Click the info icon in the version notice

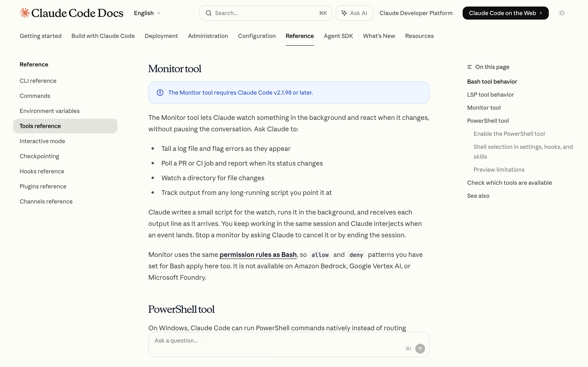click(x=160, y=93)
